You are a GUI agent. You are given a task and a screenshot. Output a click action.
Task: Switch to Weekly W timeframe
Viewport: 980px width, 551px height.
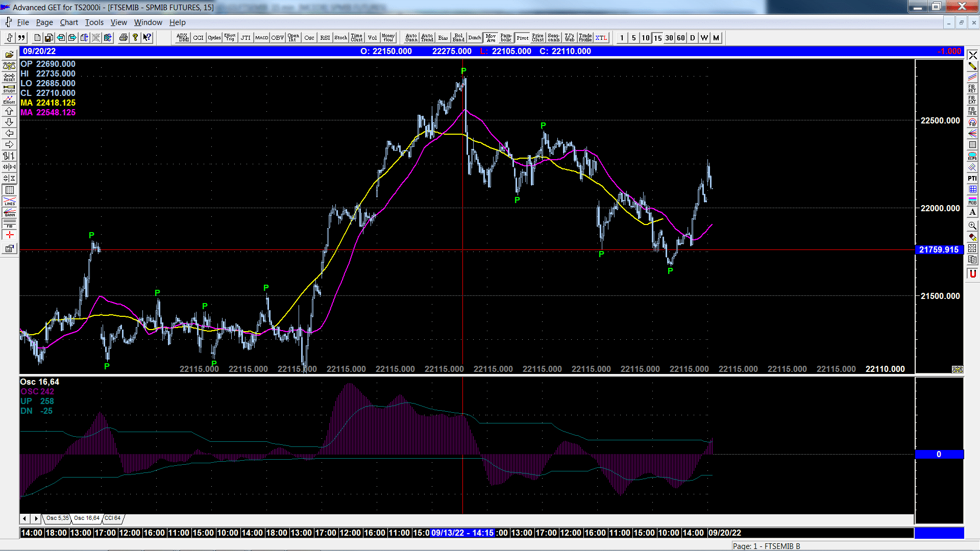pos(704,38)
